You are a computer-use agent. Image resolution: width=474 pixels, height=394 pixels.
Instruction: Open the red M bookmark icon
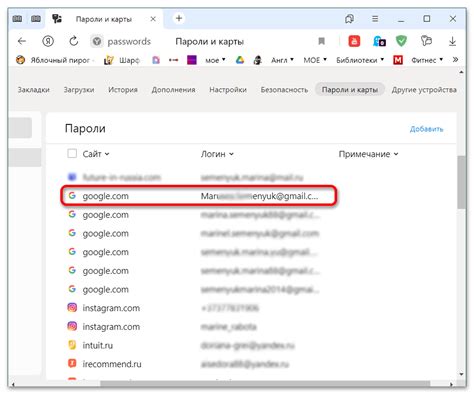point(398,60)
